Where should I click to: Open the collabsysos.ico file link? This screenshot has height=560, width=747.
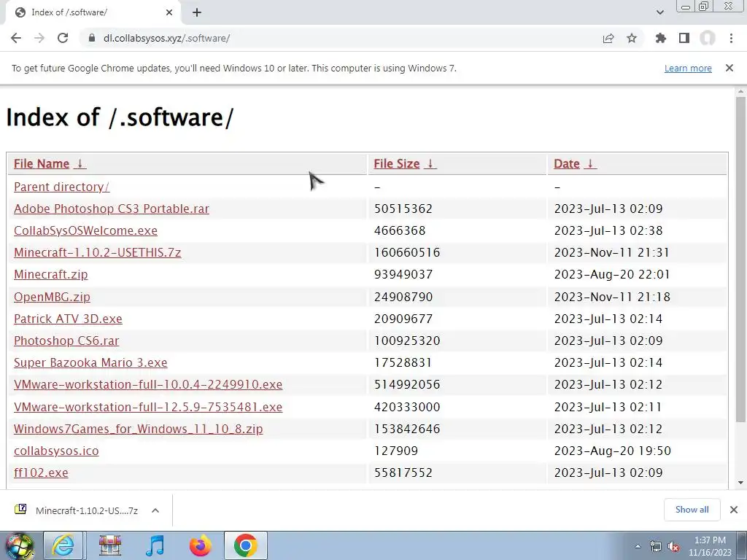click(x=56, y=451)
